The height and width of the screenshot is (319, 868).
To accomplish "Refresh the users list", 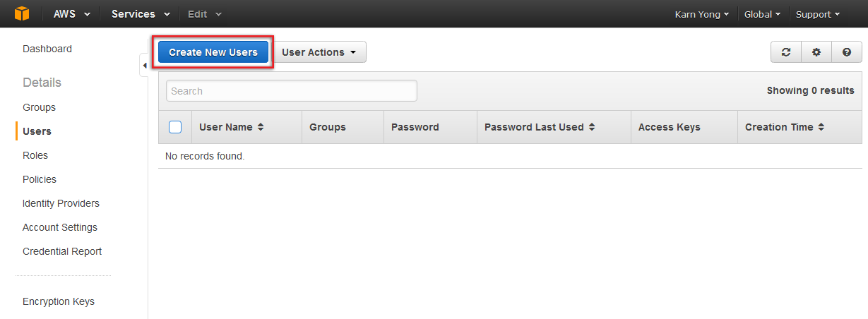I will coord(785,52).
